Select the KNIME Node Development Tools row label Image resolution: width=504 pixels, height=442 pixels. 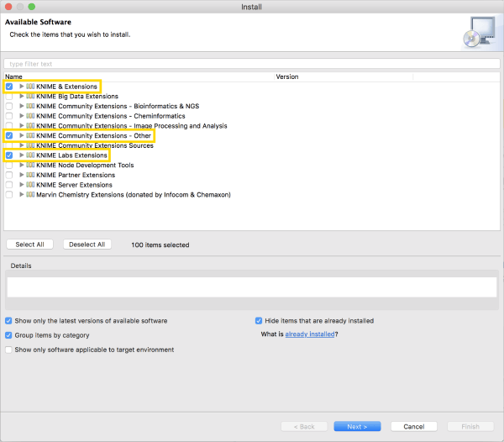(85, 166)
